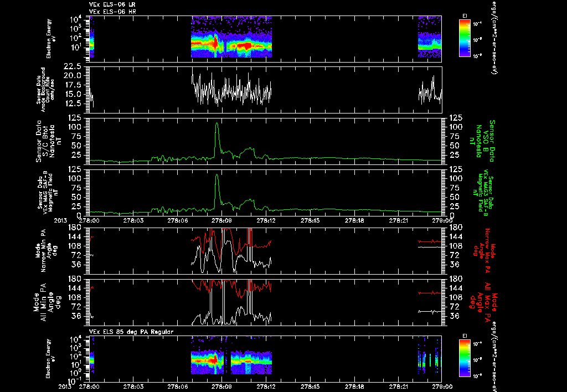This screenshot has width=567, height=392.
Task: Click the top spectrogram's EI color bar
Action: [465, 38]
